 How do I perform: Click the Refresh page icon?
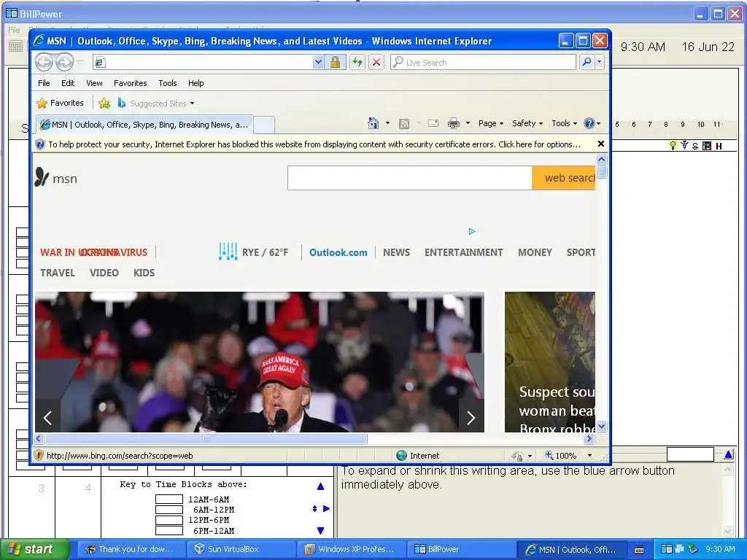(x=357, y=62)
